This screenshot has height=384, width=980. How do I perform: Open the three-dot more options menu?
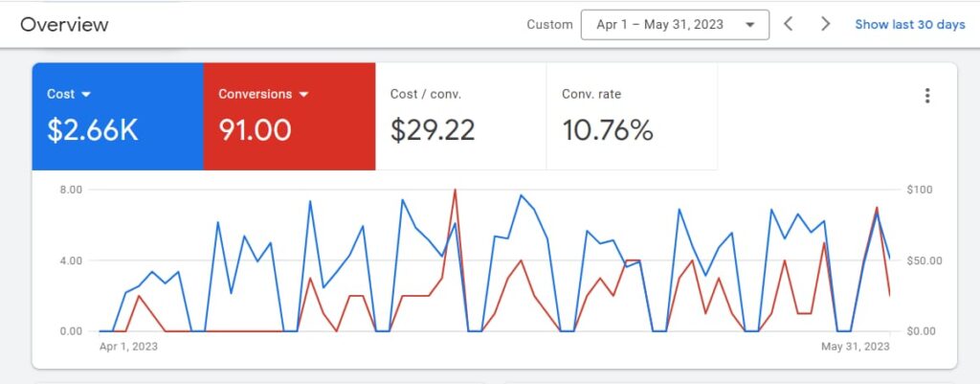(926, 96)
